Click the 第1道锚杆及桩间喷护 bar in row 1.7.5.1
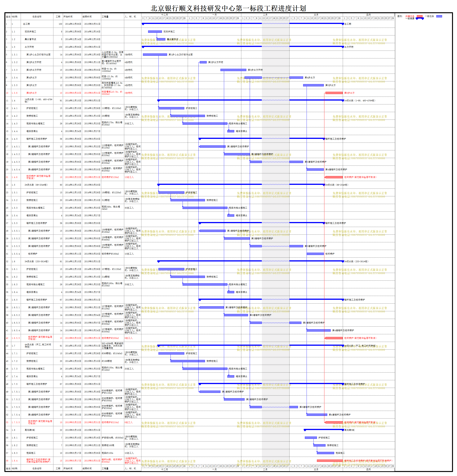The width and height of the screenshot is (457, 476). coord(210,392)
